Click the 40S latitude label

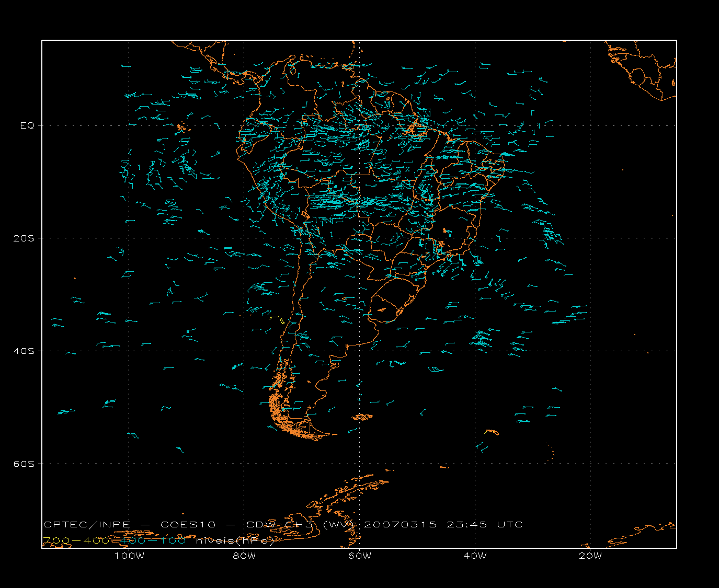pyautogui.click(x=24, y=351)
